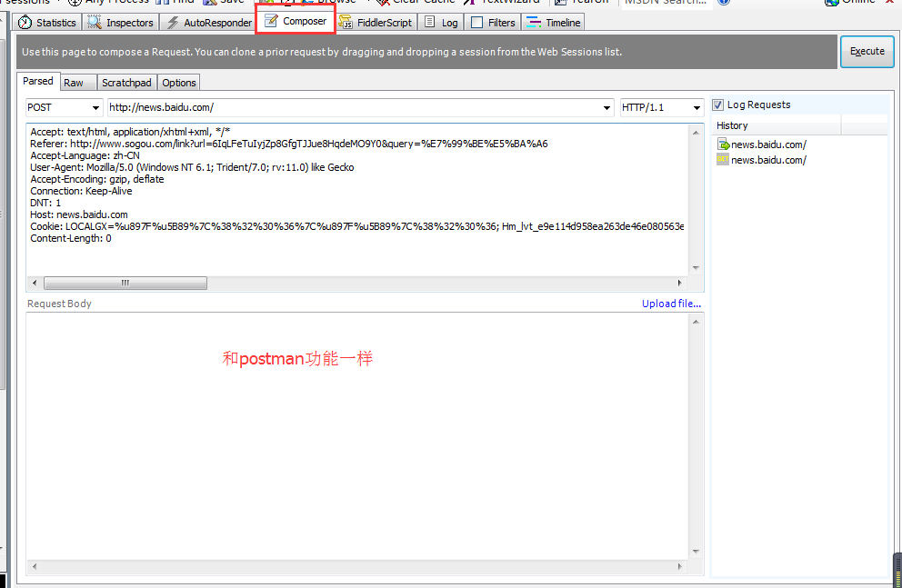Select the Parsed sub-tab
Viewport: 902px width, 588px height.
38,81
